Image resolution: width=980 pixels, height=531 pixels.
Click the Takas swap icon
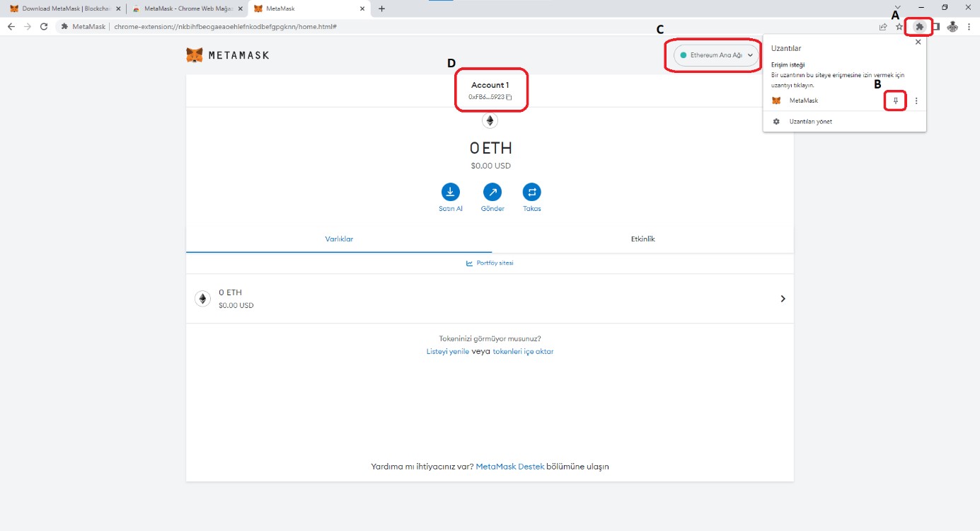[531, 192]
